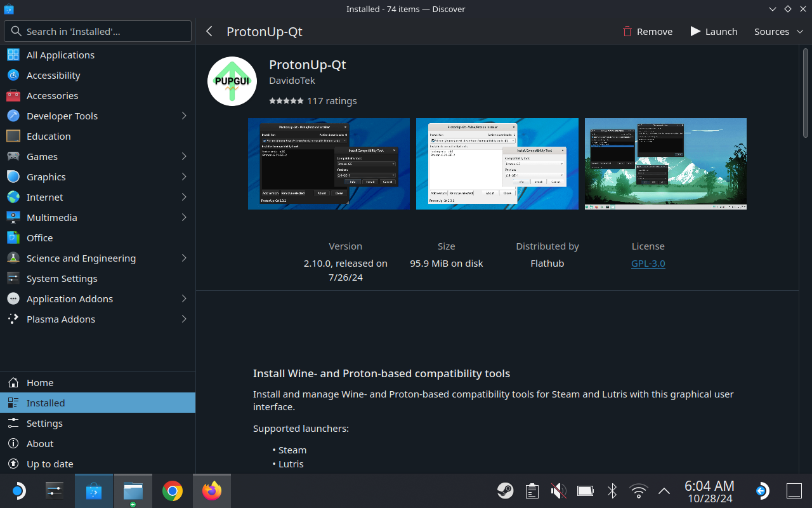Image resolution: width=812 pixels, height=508 pixels.
Task: Open the Sources dropdown
Action: click(x=778, y=31)
